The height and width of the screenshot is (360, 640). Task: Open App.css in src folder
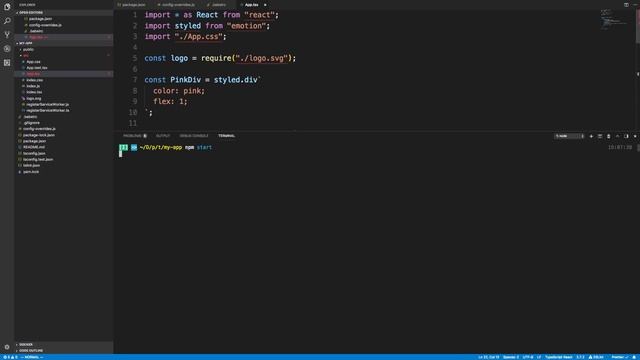[33, 62]
